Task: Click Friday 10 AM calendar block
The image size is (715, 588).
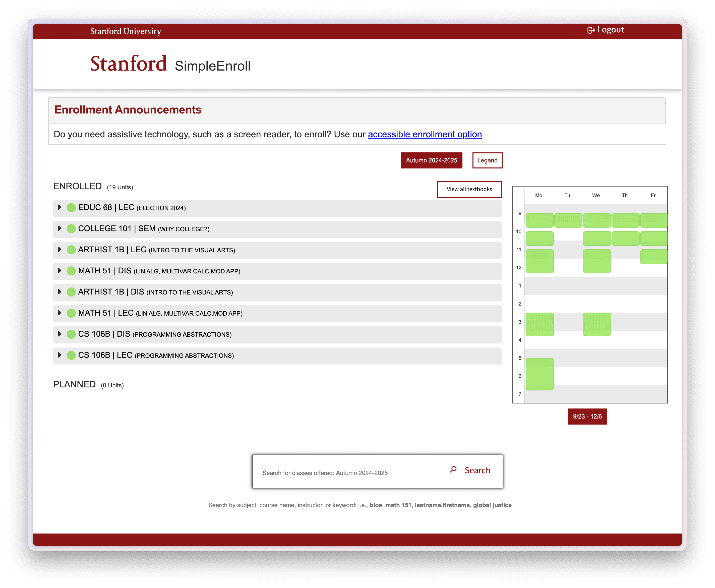Action: click(654, 239)
